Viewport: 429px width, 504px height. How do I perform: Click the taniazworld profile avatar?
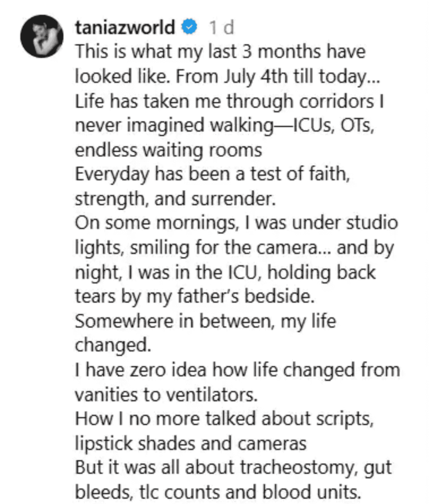(x=41, y=37)
